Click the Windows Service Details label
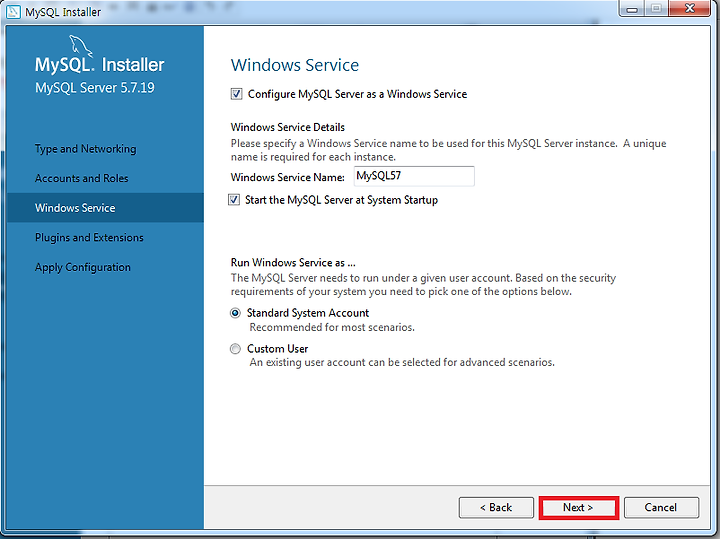720x539 pixels. 287,127
